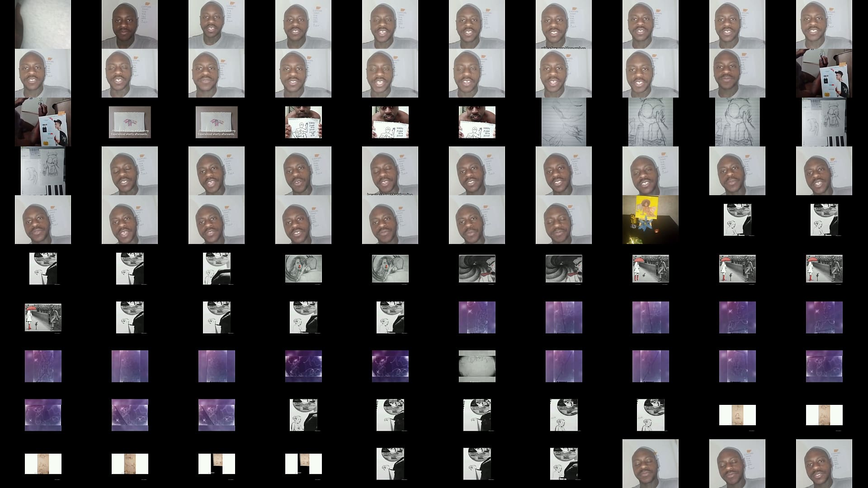Select red umbrella frame beside spiral drawing frame

click(651, 268)
